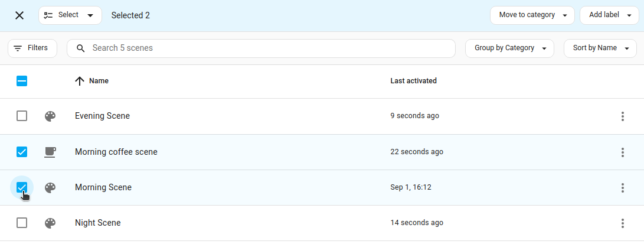This screenshot has width=644, height=244.
Task: Open the three-dot menu for Morning coffee scene
Action: (x=623, y=152)
